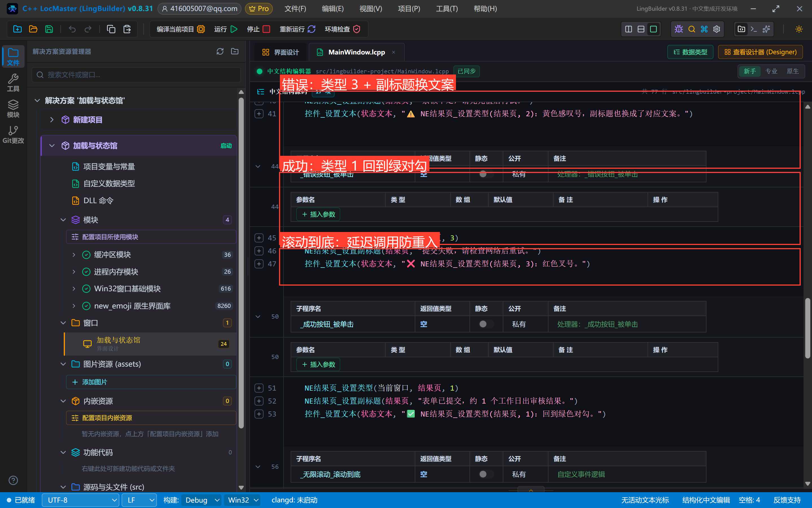
Task: Click the 停止 stop button
Action: coord(258,29)
